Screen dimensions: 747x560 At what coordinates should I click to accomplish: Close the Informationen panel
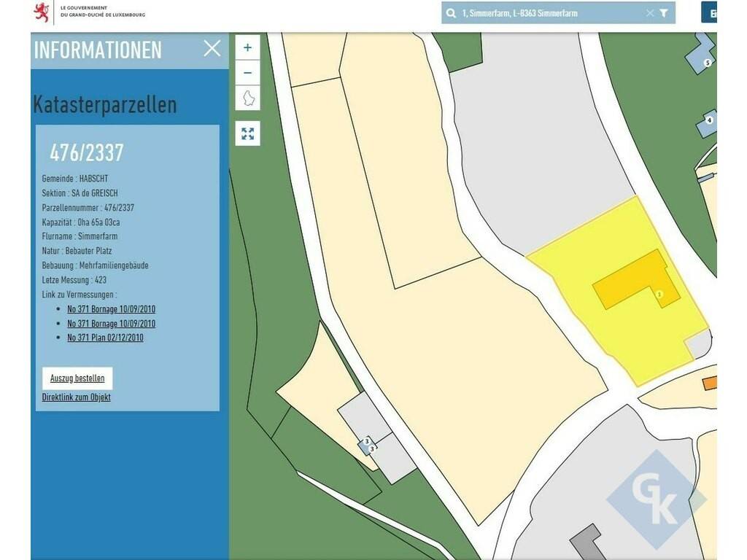[212, 49]
